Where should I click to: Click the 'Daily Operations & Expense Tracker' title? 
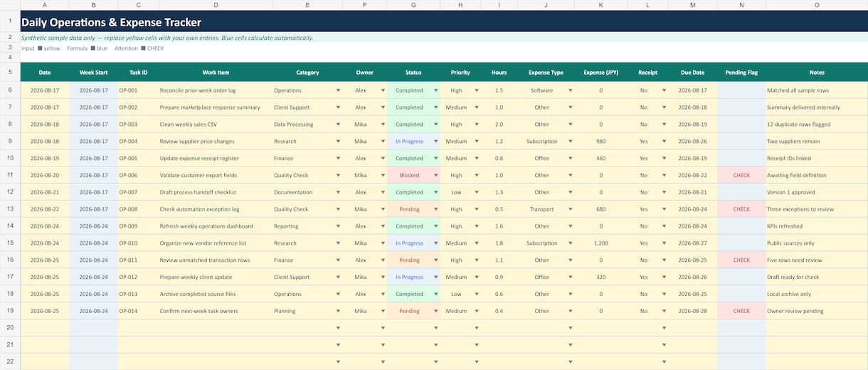pos(111,23)
